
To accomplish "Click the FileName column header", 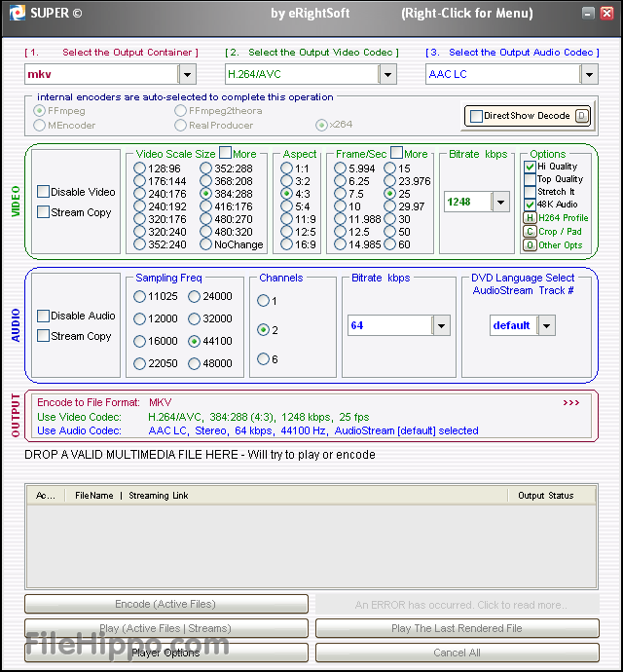I will click(x=94, y=496).
